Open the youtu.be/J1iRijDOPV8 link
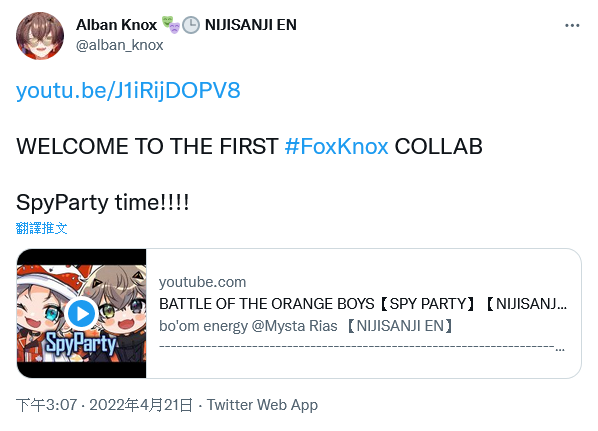Image resolution: width=598 pixels, height=431 pixels. [128, 90]
